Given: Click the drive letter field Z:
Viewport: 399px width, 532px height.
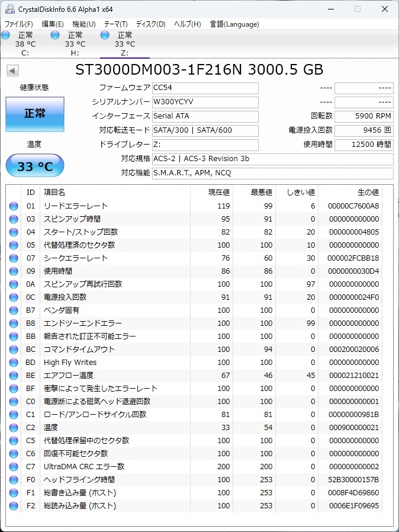Looking at the screenshot, I should click(x=205, y=145).
